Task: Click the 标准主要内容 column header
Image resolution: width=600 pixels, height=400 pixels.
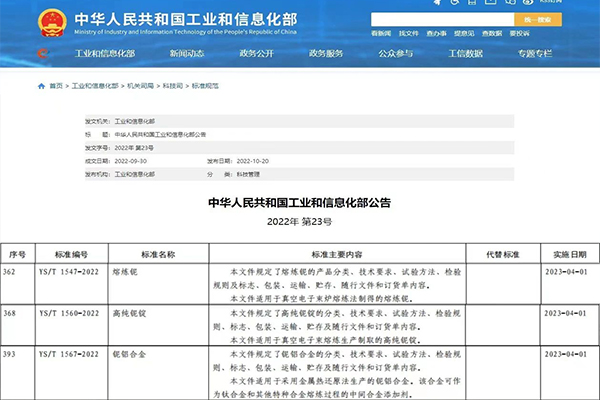Action: (x=337, y=255)
